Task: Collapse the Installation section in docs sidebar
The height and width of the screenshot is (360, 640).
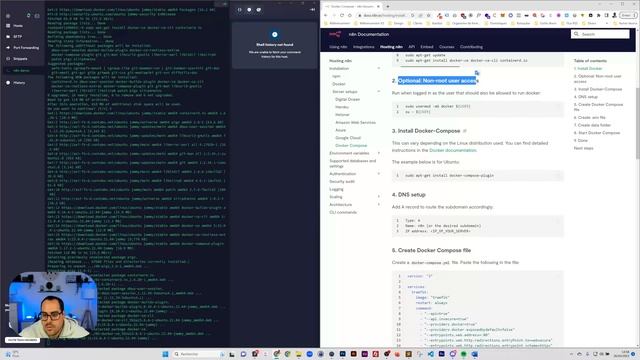Action: click(379, 69)
